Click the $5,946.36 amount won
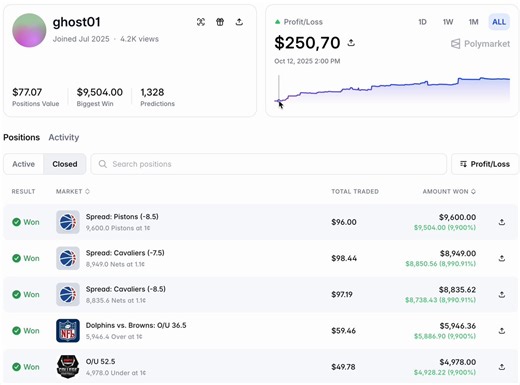 tap(458, 326)
